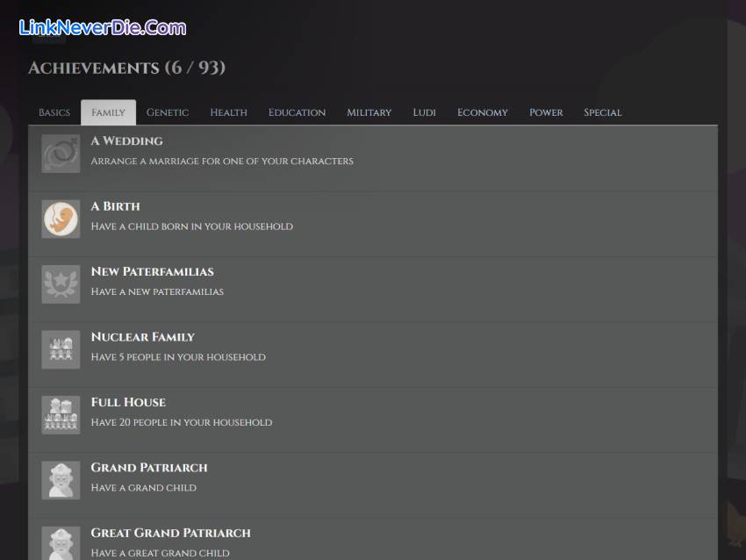Switch to the Basics tab
This screenshot has width=746, height=560.
pos(54,112)
